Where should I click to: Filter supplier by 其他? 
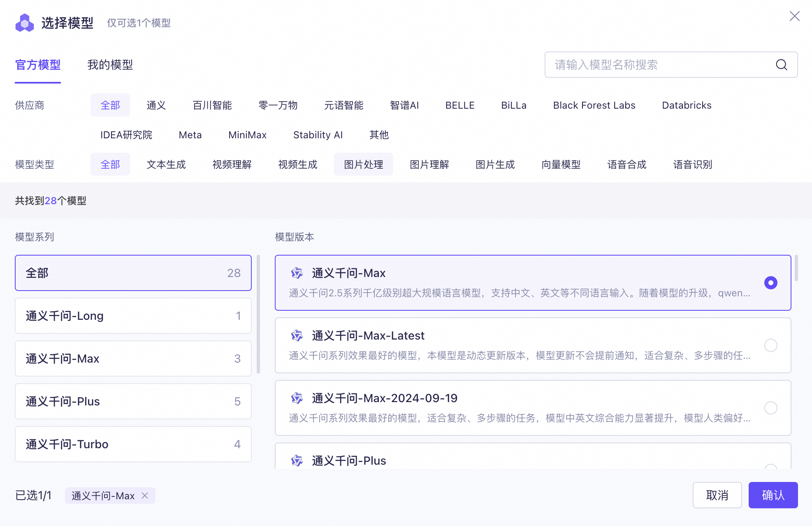tap(379, 135)
